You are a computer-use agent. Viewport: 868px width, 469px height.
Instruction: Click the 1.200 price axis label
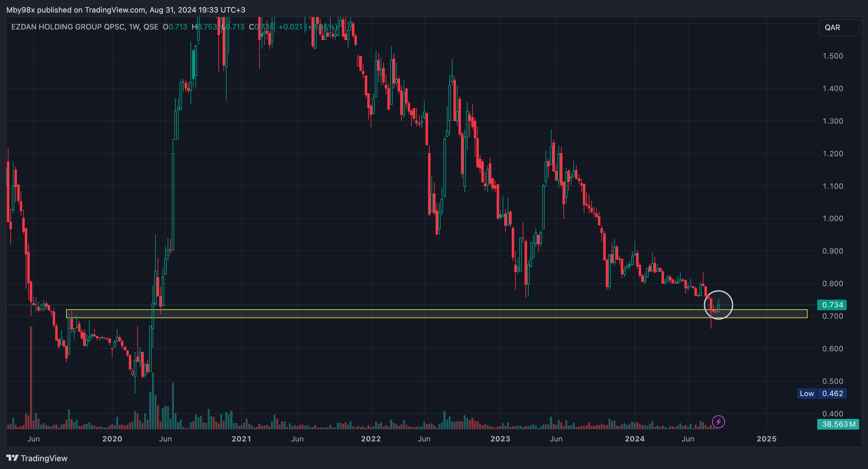833,153
